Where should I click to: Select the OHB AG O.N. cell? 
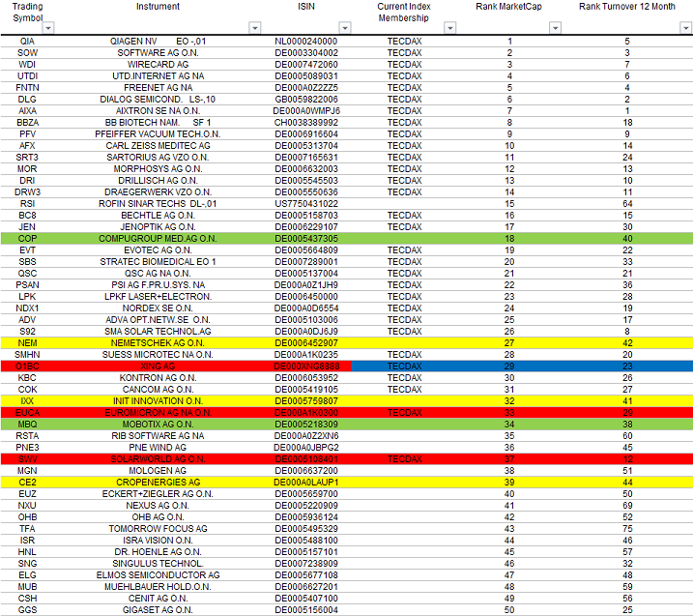pos(158,517)
